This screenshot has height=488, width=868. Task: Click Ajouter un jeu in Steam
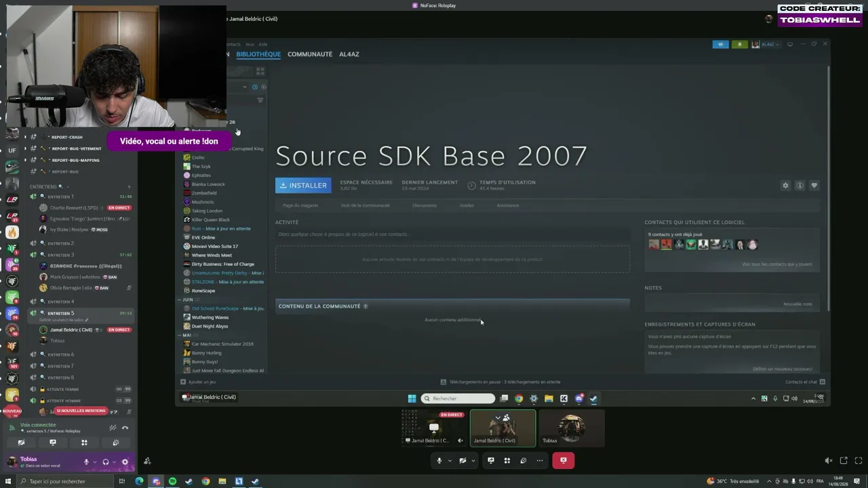coord(198,382)
